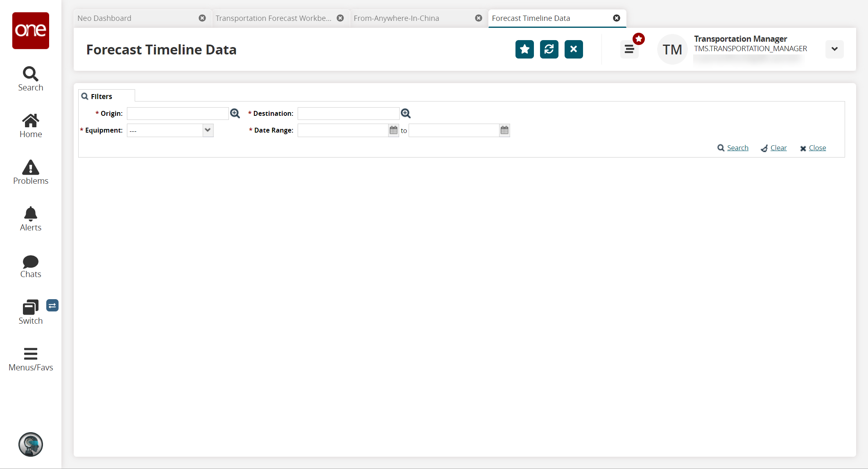868x469 pixels.
Task: Click the Search link in Filters
Action: [737, 148]
